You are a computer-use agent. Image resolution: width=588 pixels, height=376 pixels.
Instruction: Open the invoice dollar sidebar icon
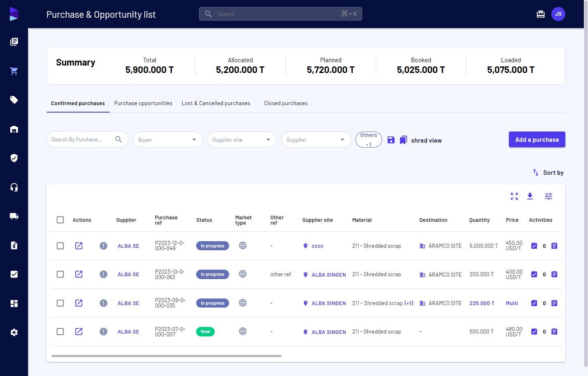point(14,245)
